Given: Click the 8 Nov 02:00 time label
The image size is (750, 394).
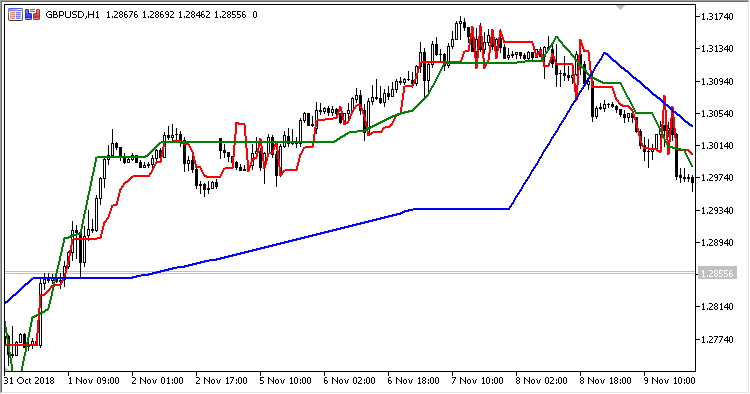Looking at the screenshot, I should (542, 381).
